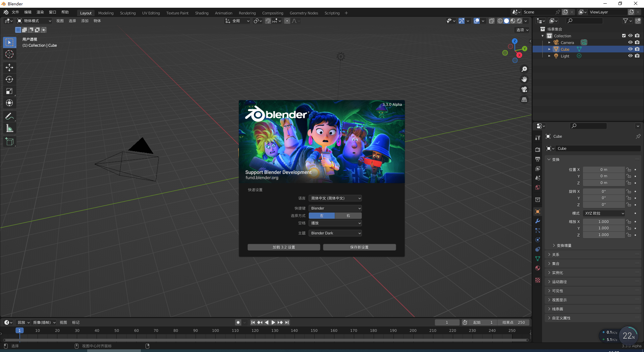
Task: Click the current frame number field
Action: (447, 322)
